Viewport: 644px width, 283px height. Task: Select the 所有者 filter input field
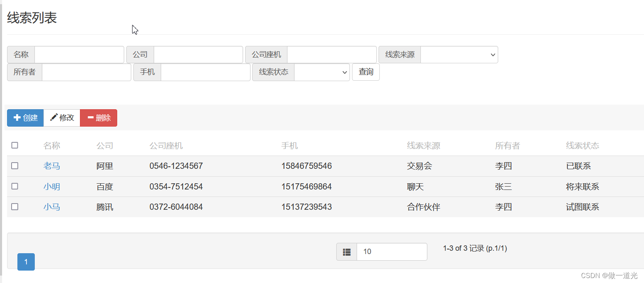tap(86, 72)
